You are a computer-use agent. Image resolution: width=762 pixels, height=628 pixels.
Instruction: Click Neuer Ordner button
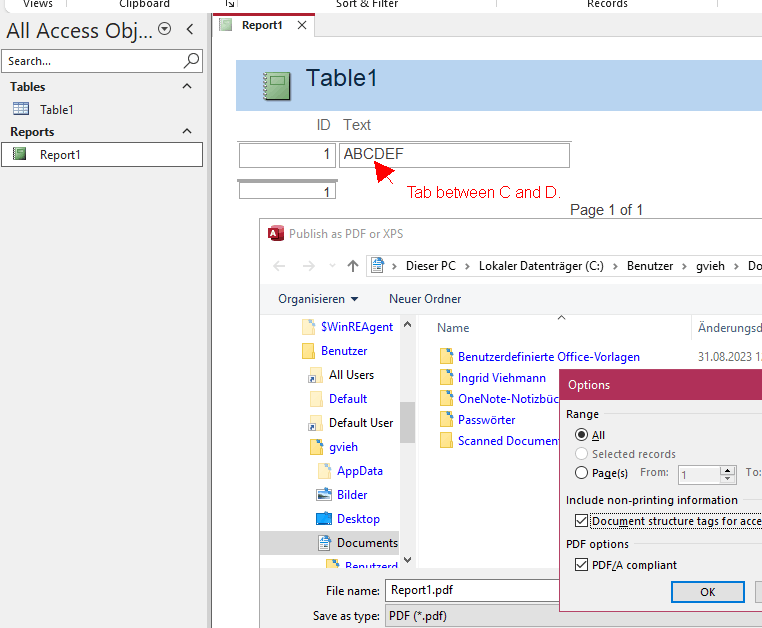[425, 298]
